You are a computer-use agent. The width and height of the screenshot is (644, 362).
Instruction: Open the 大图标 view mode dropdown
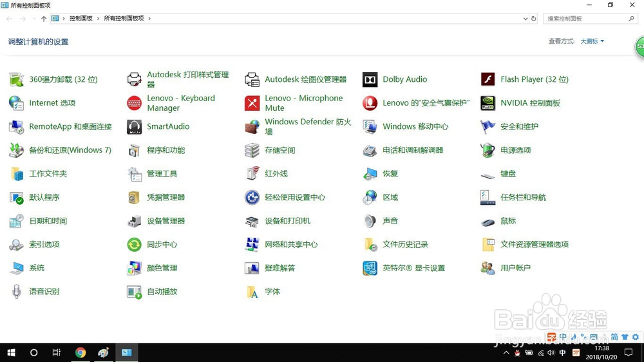[x=592, y=41]
